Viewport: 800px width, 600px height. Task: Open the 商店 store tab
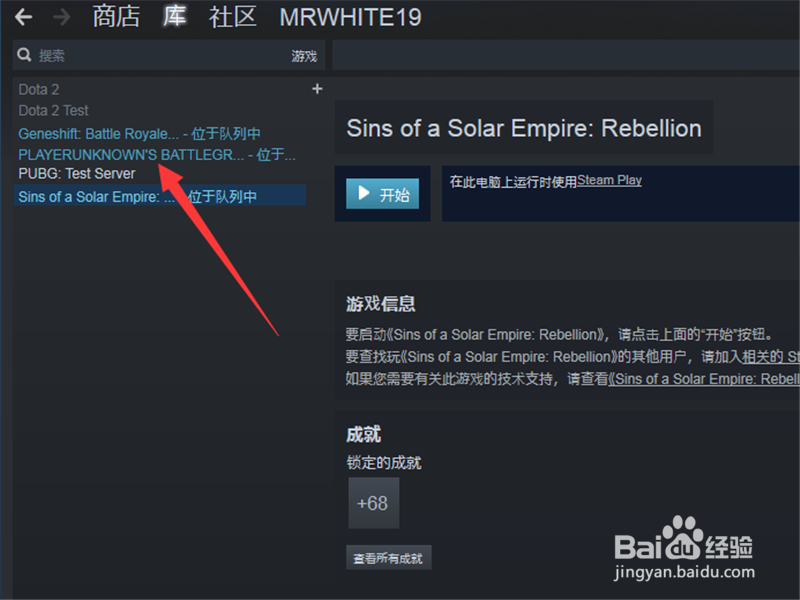point(116,17)
